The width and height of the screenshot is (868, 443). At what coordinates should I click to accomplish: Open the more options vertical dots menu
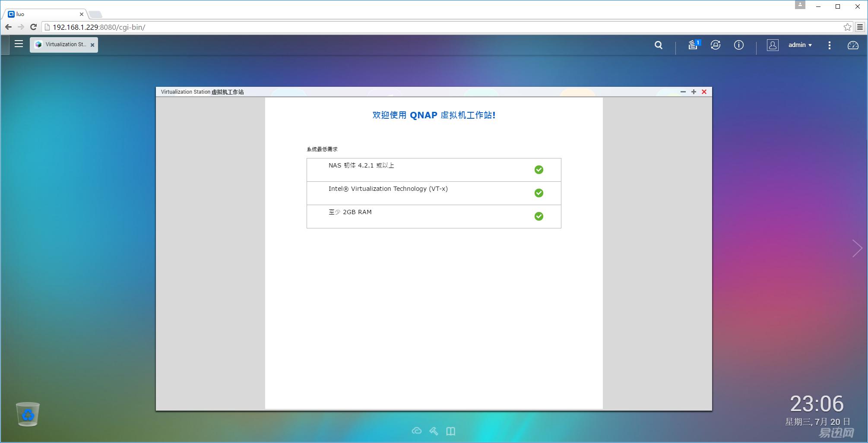coord(830,45)
